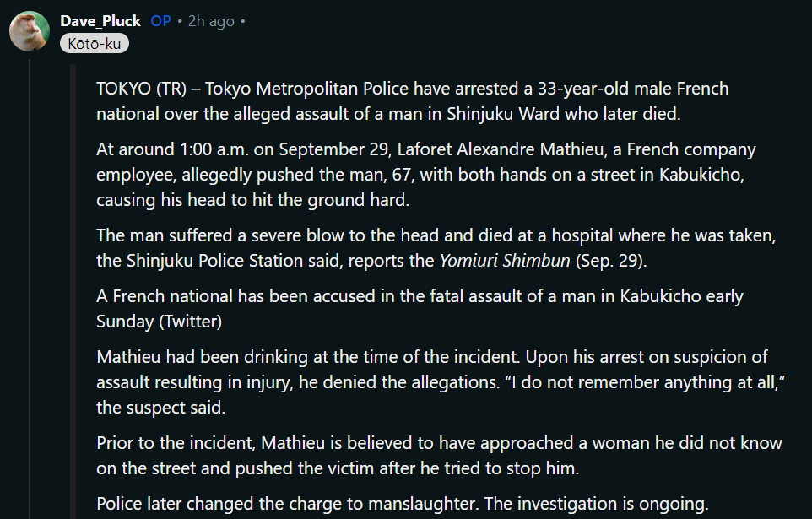The image size is (812, 519).
Task: Click the paragraph starting Mathieu had been drinking
Action: click(441, 382)
